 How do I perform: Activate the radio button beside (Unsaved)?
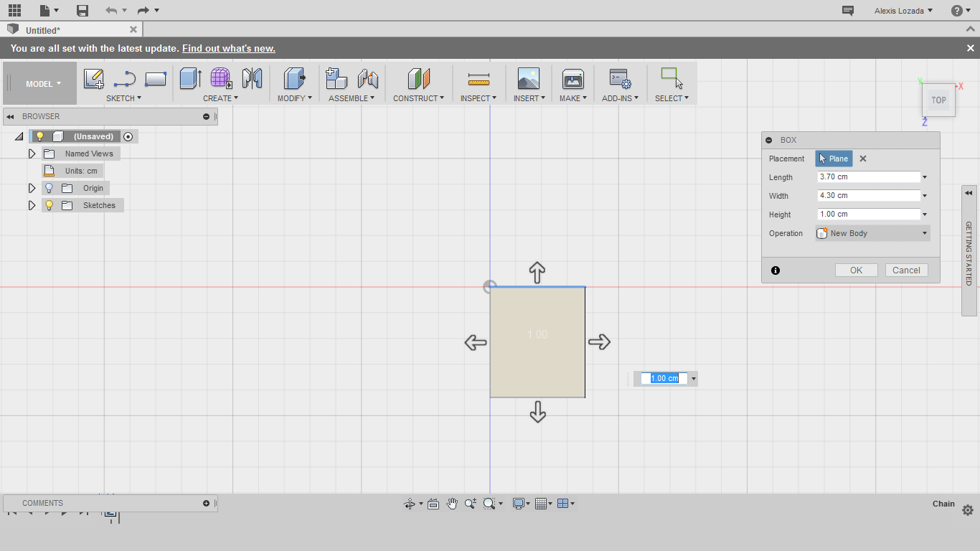point(128,136)
